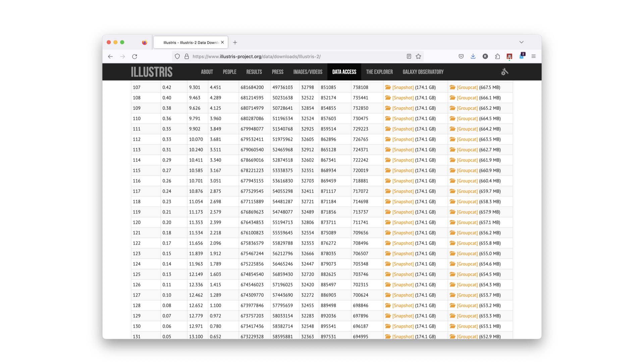The width and height of the screenshot is (644, 362).
Task: Open the ABOUT menu item
Action: coord(207,72)
